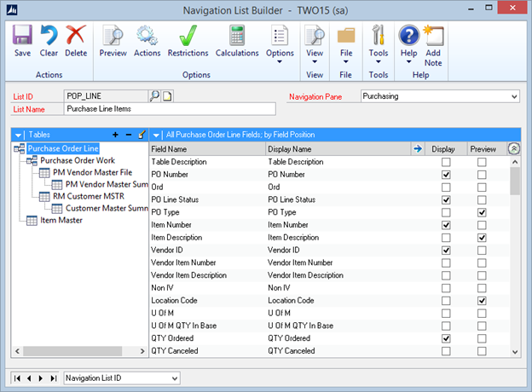This screenshot has width=532, height=392.
Task: Check Display for Table Description
Action: coord(446,162)
